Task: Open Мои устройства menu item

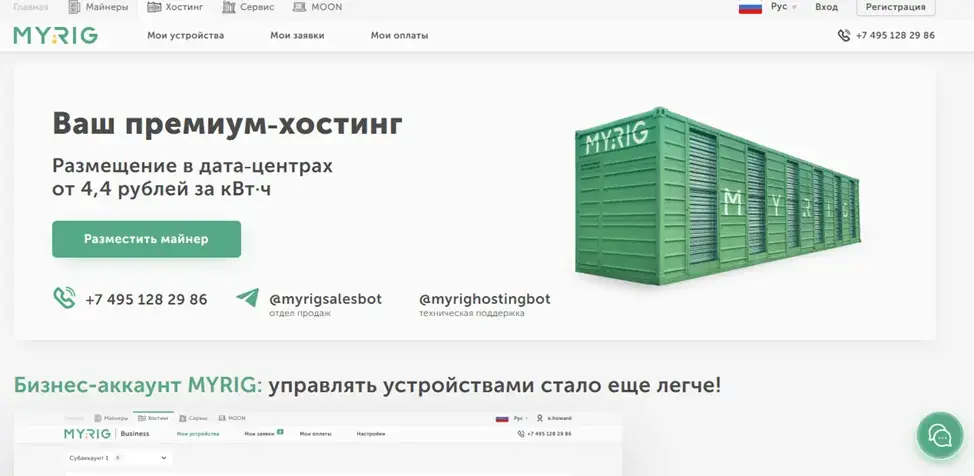Action: pos(185,35)
